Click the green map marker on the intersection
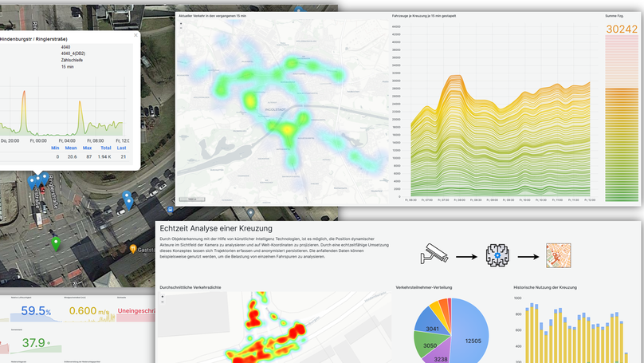644x363 pixels. [x=55, y=242]
